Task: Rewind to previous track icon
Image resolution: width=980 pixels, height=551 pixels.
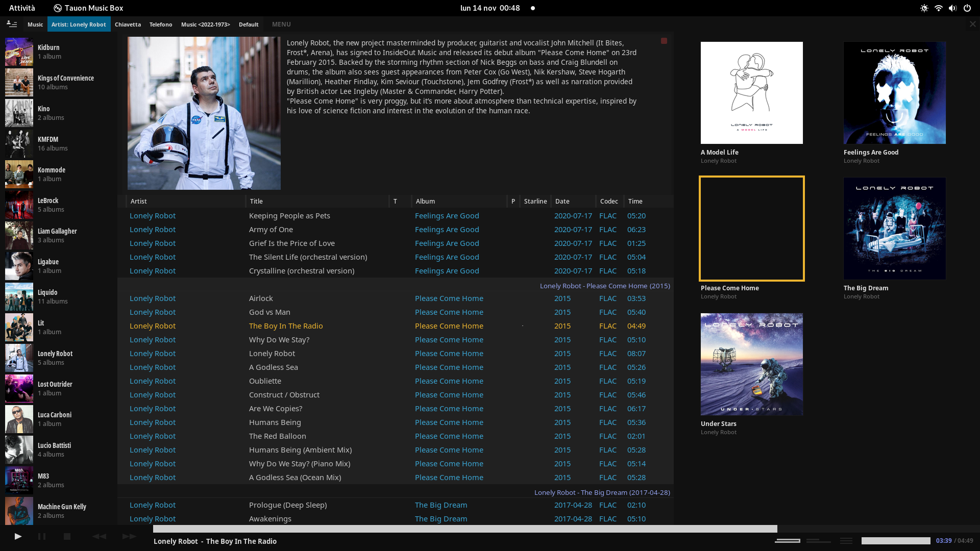Action: 100,536
